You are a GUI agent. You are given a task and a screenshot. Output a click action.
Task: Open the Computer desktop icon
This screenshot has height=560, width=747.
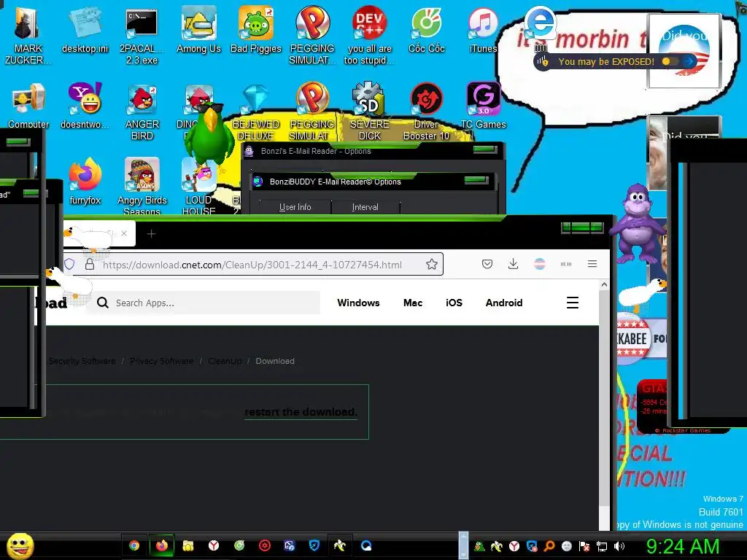[x=28, y=106]
